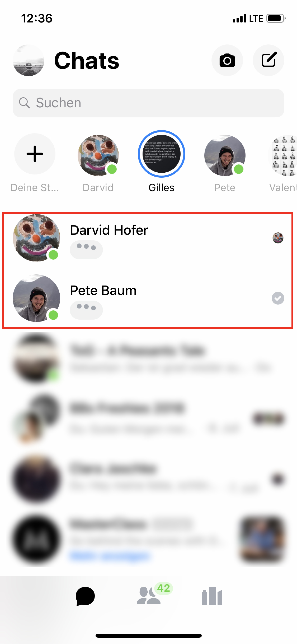Tap Darvid's seen indicator avatar on the right
The width and height of the screenshot is (297, 644).
[x=278, y=238]
